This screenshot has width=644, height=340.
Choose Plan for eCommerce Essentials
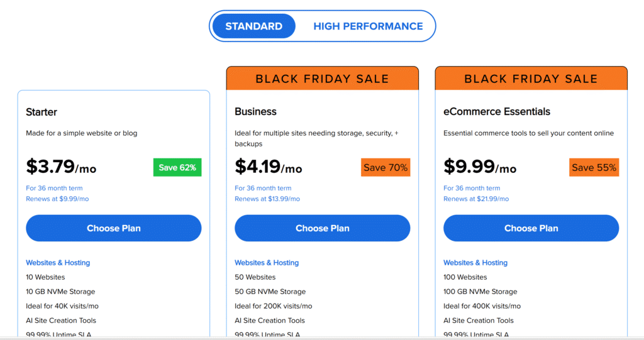tap(531, 228)
